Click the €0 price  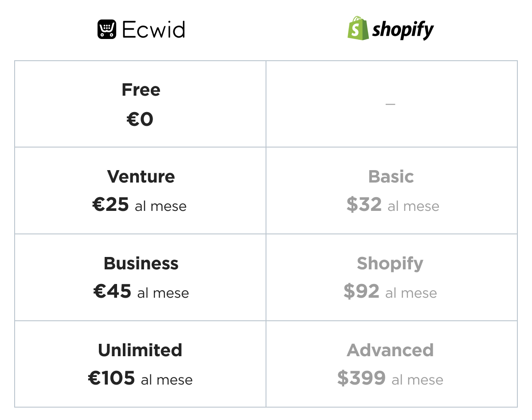tap(140, 119)
